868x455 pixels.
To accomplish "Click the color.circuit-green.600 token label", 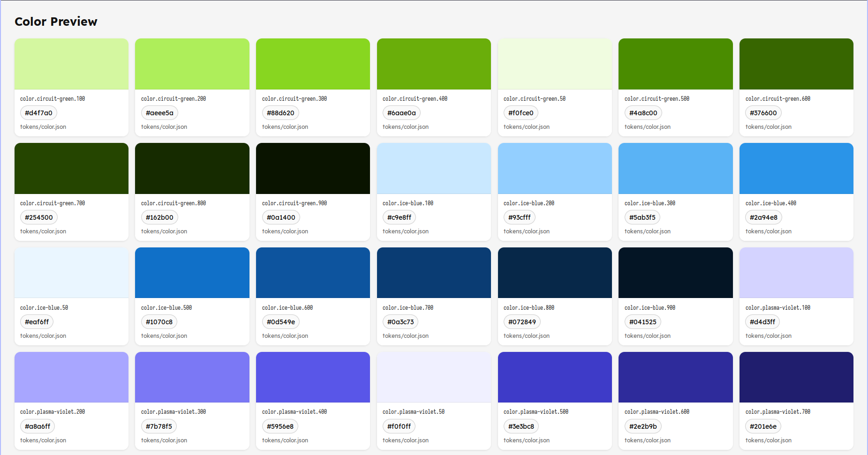I will [778, 99].
